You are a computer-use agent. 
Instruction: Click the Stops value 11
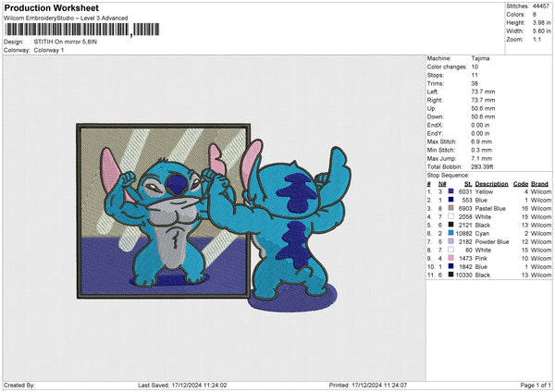click(475, 76)
